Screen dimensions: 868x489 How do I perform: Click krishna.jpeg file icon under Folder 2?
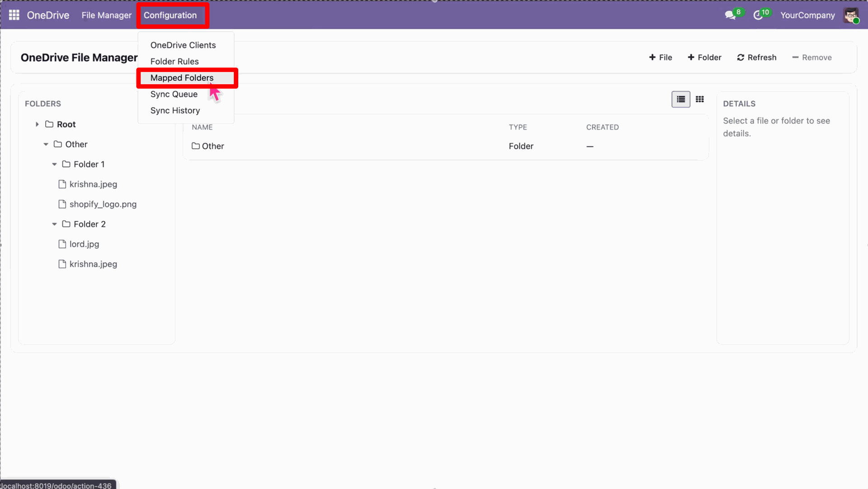pos(62,264)
